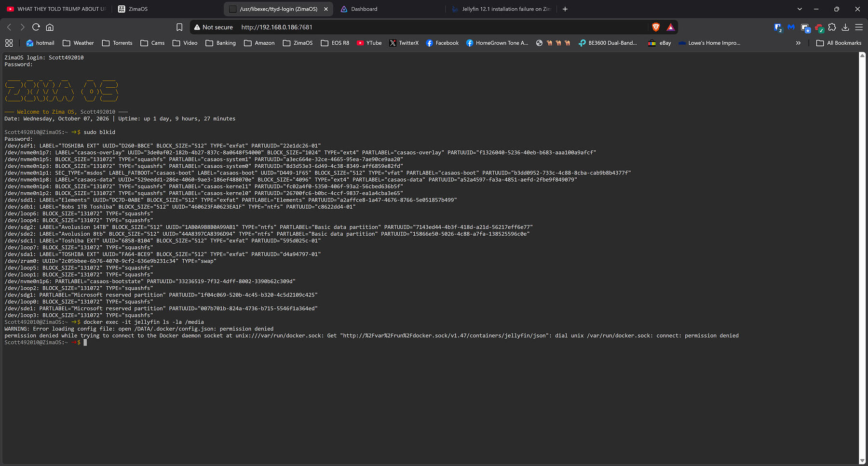Open the YTube bookmark

pyautogui.click(x=369, y=43)
